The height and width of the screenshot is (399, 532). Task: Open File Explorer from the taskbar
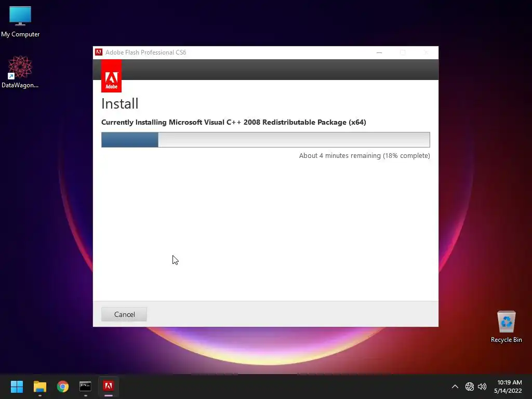(x=39, y=387)
